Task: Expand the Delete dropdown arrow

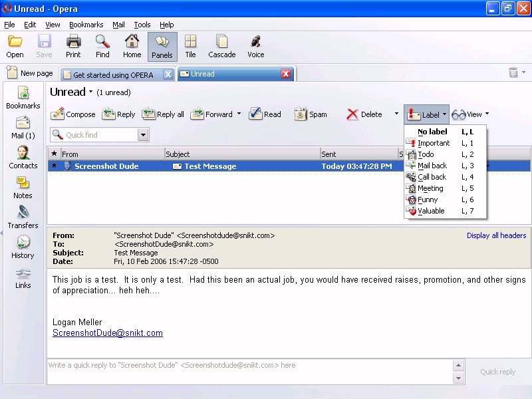Action: click(x=396, y=114)
